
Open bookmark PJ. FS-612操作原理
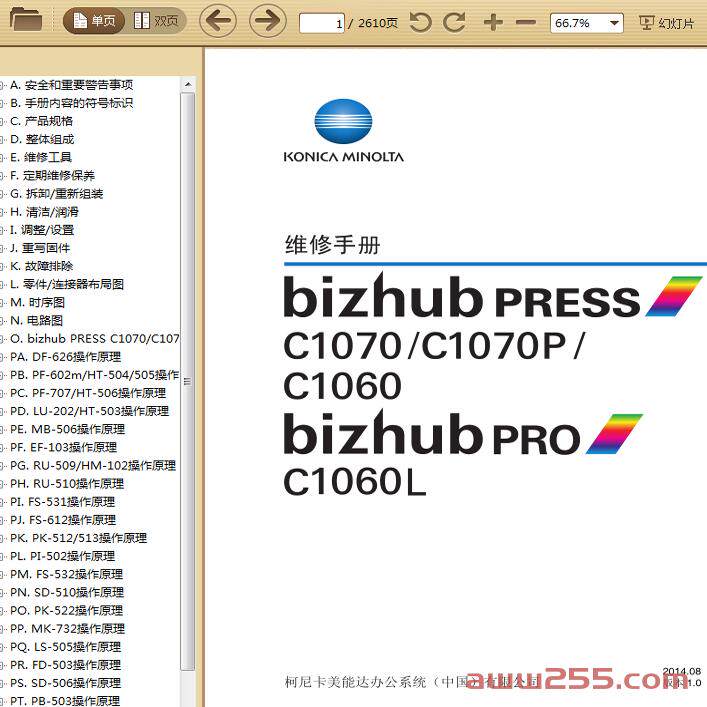point(63,520)
